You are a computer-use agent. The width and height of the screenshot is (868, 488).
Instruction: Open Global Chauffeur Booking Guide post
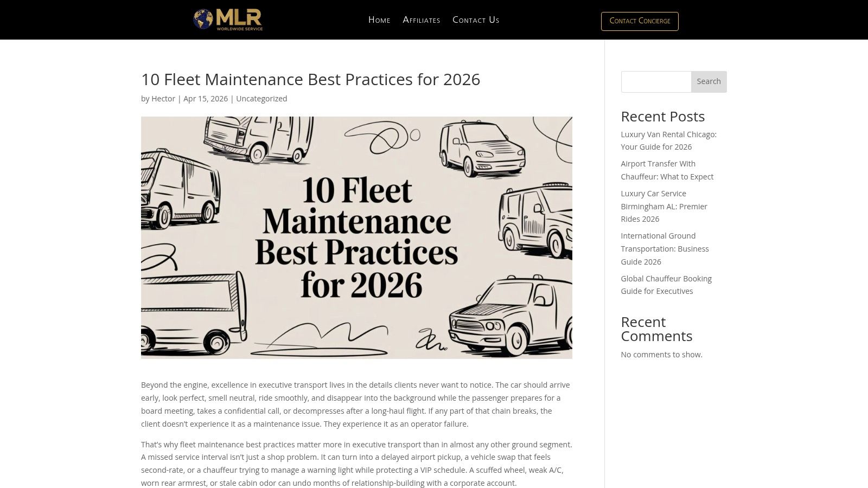pos(666,285)
